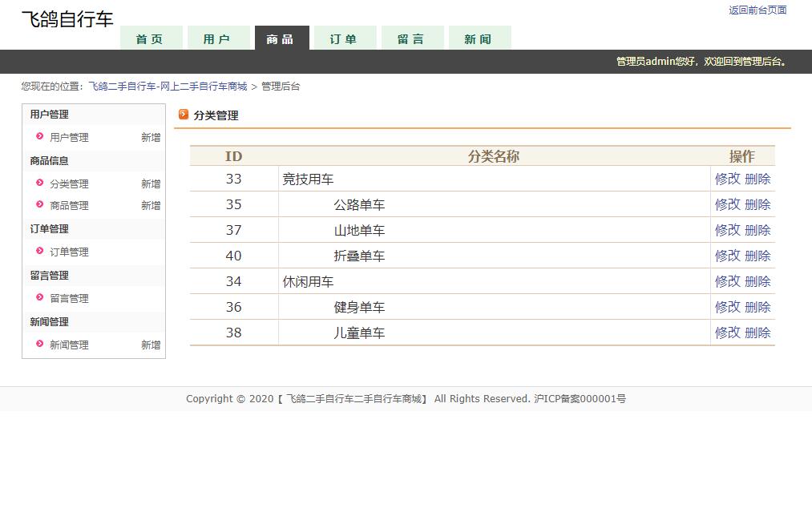812x508 pixels.
Task: Open the 返回前台页面 link
Action: pyautogui.click(x=757, y=10)
